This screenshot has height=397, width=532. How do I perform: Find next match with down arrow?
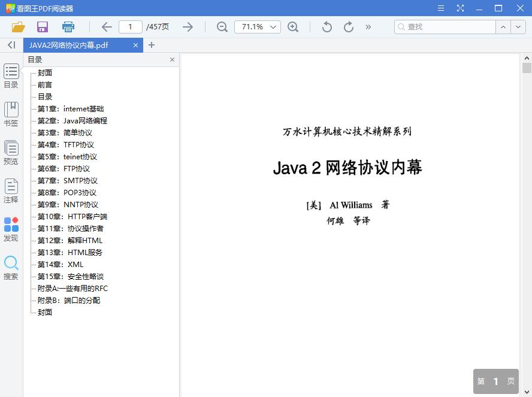coord(518,27)
